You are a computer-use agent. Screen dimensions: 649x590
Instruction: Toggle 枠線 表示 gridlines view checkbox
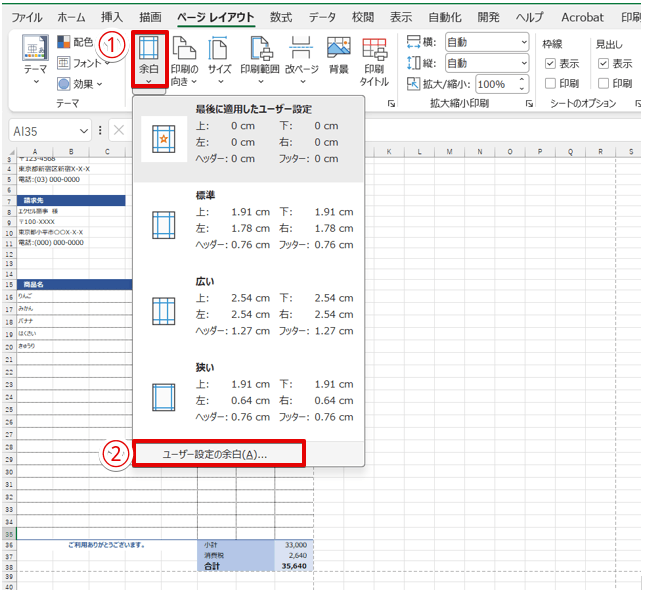(x=549, y=63)
